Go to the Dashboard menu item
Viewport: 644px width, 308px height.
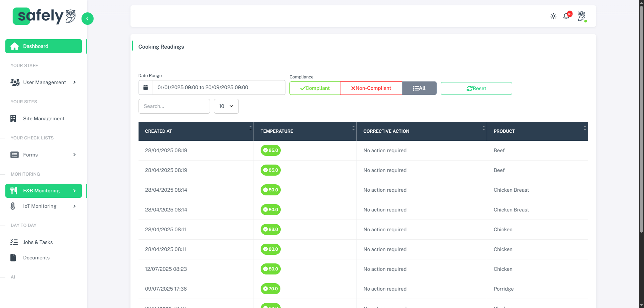click(44, 46)
